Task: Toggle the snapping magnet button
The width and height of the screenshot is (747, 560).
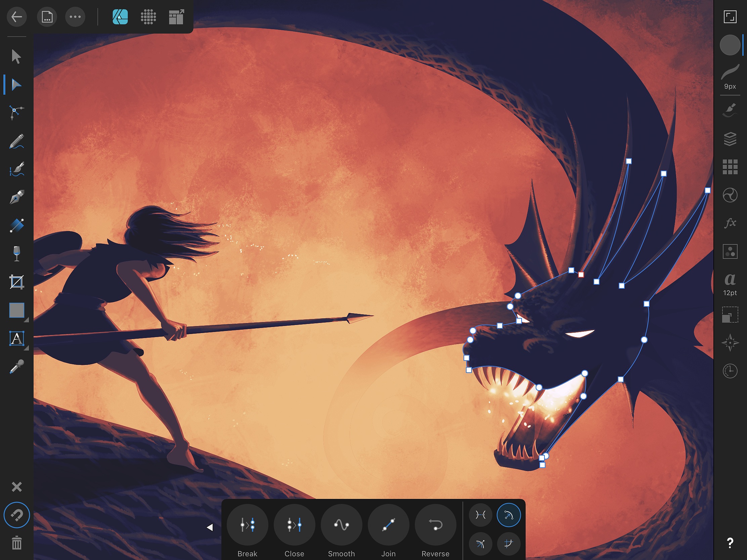Action: tap(16, 515)
